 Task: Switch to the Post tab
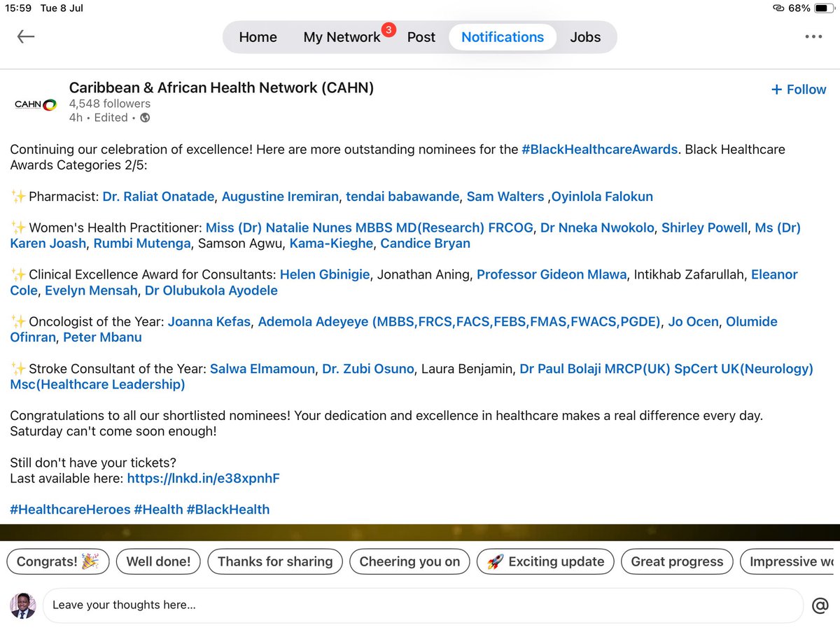pos(421,37)
